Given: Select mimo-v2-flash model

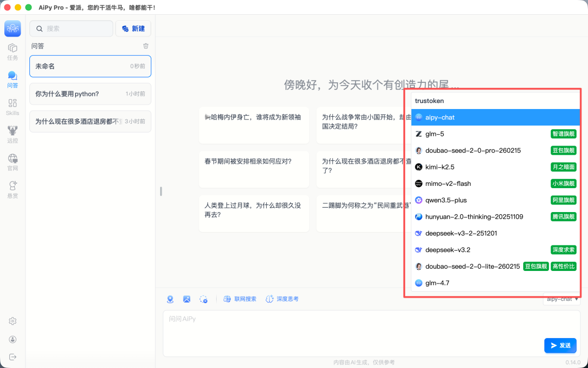Looking at the screenshot, I should [x=495, y=183].
